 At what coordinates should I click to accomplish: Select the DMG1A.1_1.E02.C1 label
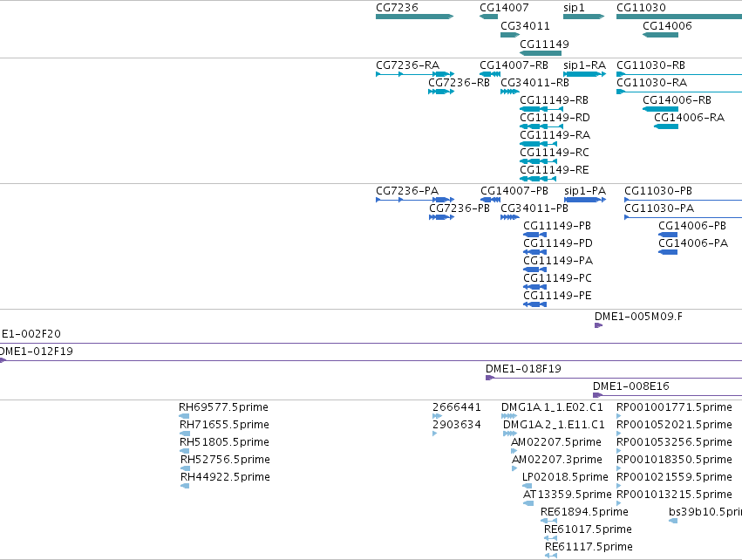pyautogui.click(x=552, y=407)
